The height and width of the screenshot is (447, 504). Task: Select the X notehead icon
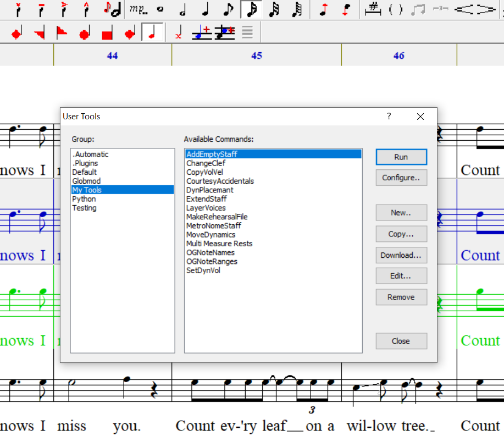(179, 33)
